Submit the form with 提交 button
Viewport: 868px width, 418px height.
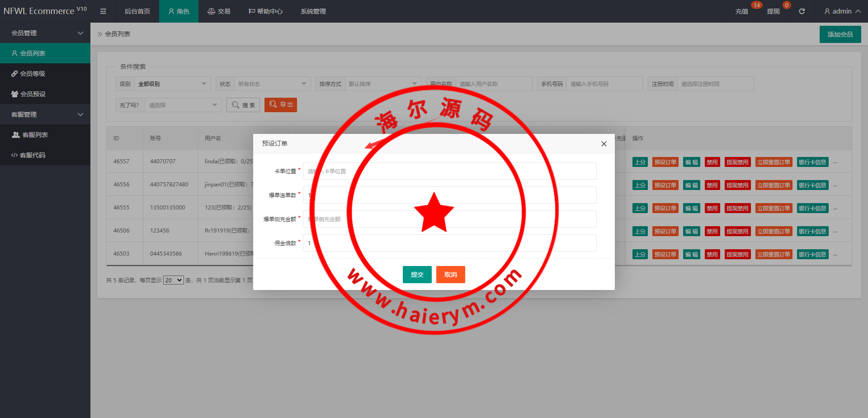click(x=417, y=275)
